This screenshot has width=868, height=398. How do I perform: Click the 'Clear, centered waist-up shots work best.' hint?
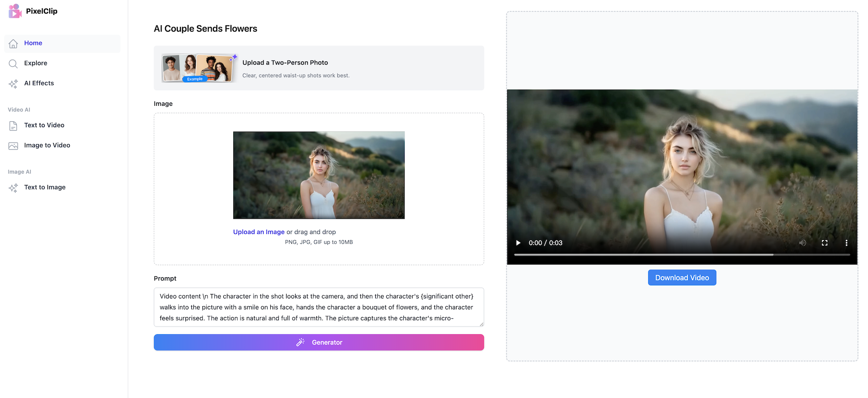click(x=296, y=76)
